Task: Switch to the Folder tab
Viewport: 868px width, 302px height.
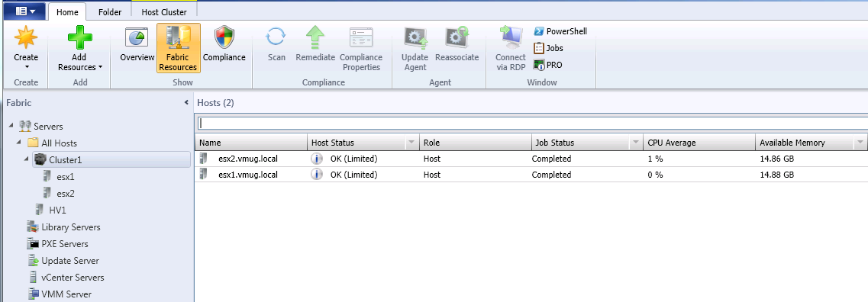Action: (x=110, y=11)
